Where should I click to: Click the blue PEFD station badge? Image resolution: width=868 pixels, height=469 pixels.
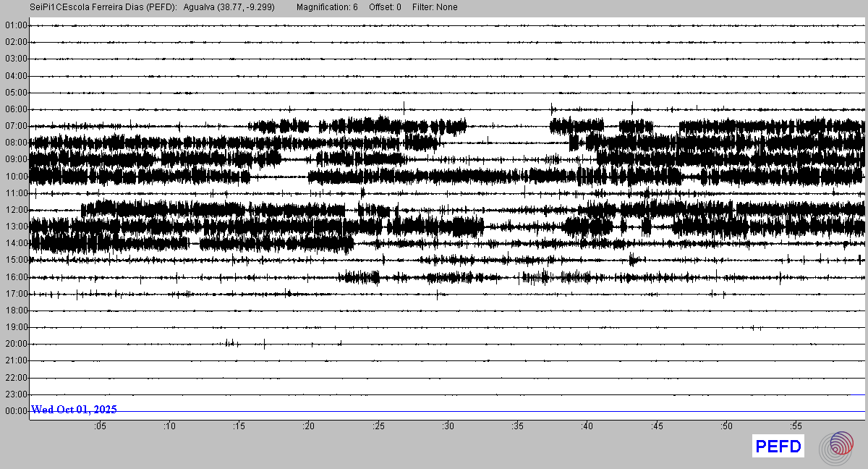[778, 447]
